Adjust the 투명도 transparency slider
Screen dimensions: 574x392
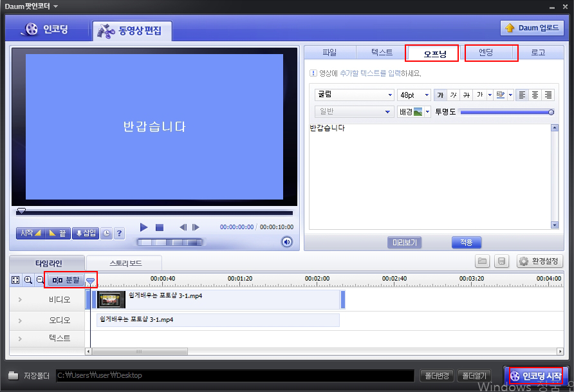[x=507, y=112]
